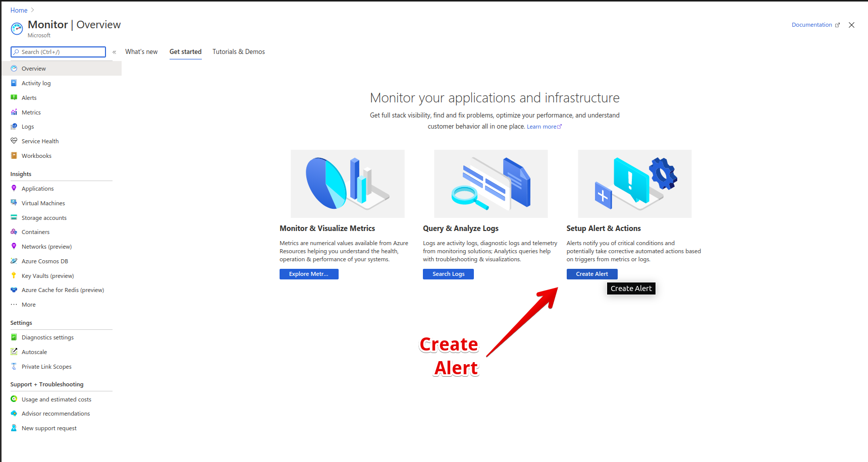
Task: Click the Metrics chart icon
Action: click(x=14, y=112)
